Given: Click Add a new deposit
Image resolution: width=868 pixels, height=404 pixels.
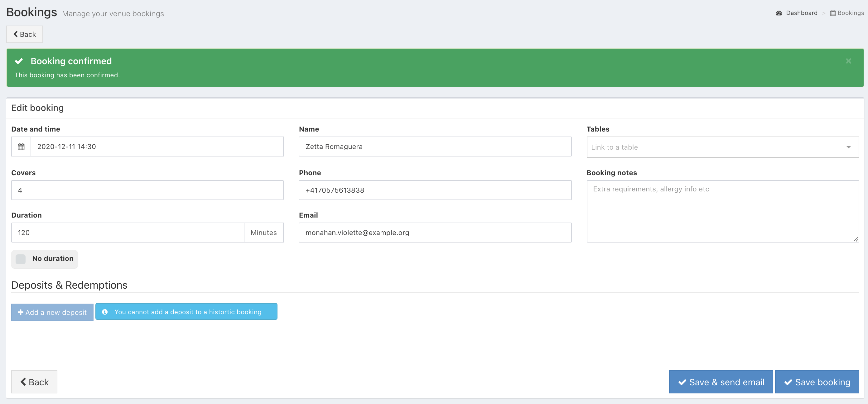Looking at the screenshot, I should pos(52,312).
